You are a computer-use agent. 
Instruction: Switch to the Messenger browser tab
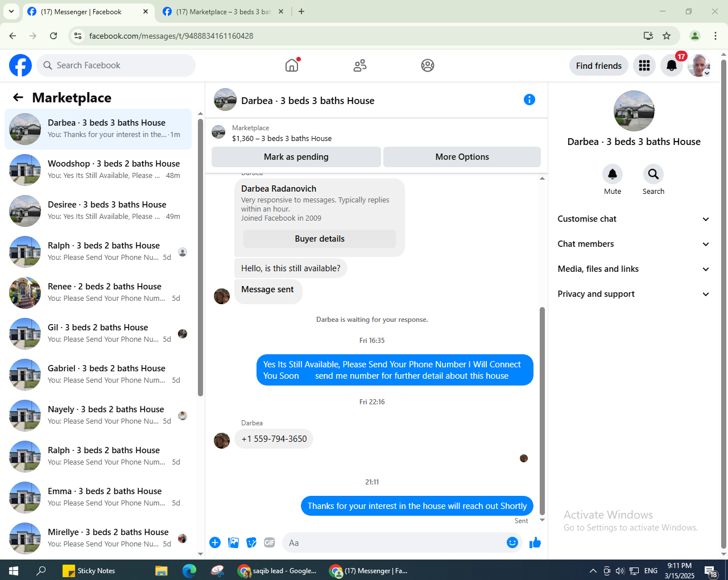click(x=88, y=11)
